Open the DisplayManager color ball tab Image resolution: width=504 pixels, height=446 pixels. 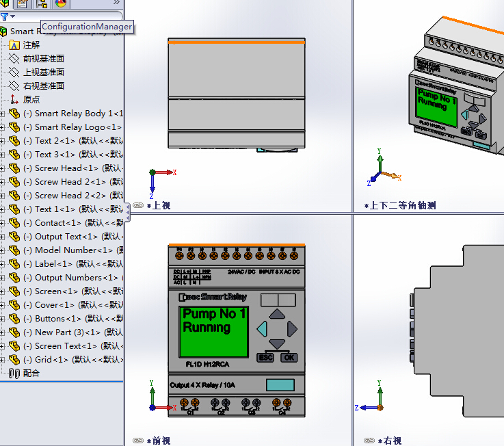(x=61, y=4)
